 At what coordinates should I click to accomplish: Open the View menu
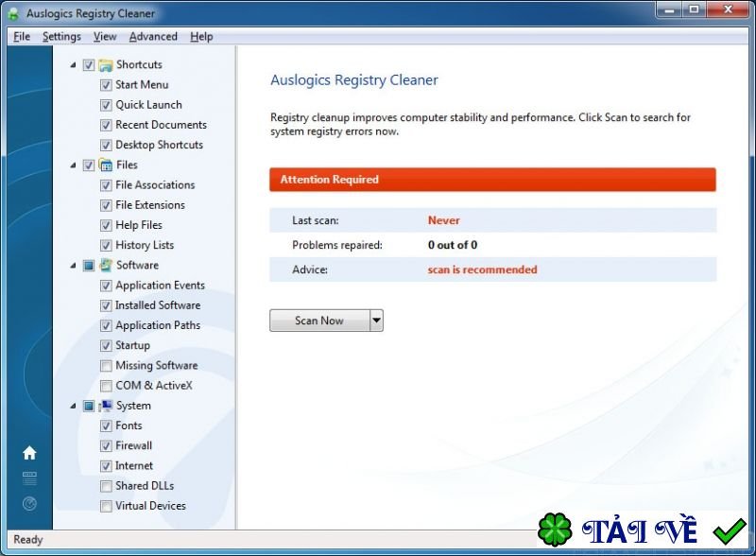click(105, 37)
